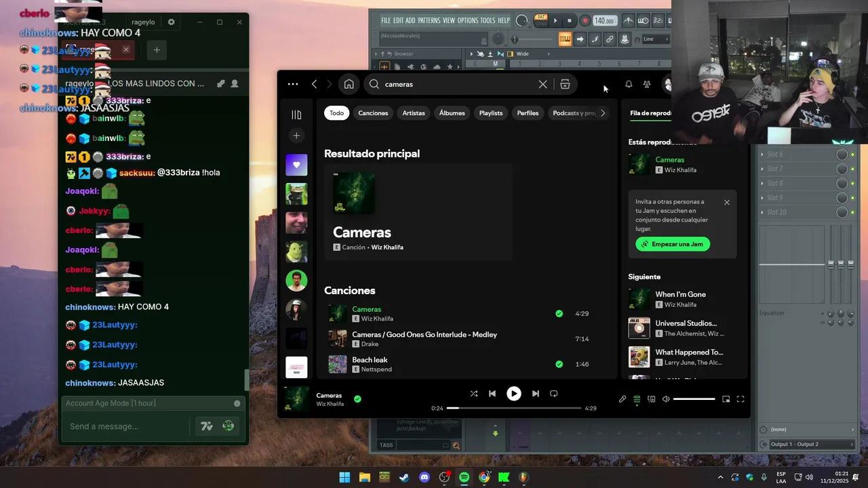Open FL Studio TOOLS menu
Screen dimensions: 868x488
(488, 20)
